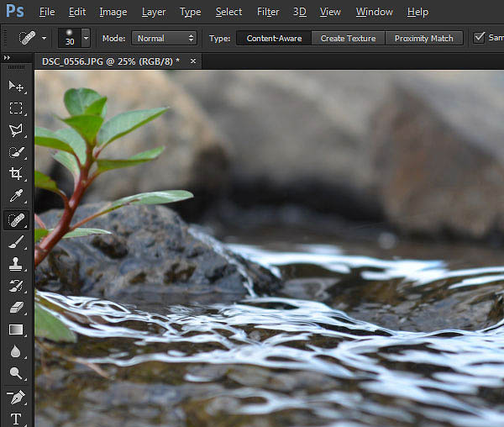This screenshot has width=504, height=427.
Task: Open the Filter menu
Action: pos(268,12)
